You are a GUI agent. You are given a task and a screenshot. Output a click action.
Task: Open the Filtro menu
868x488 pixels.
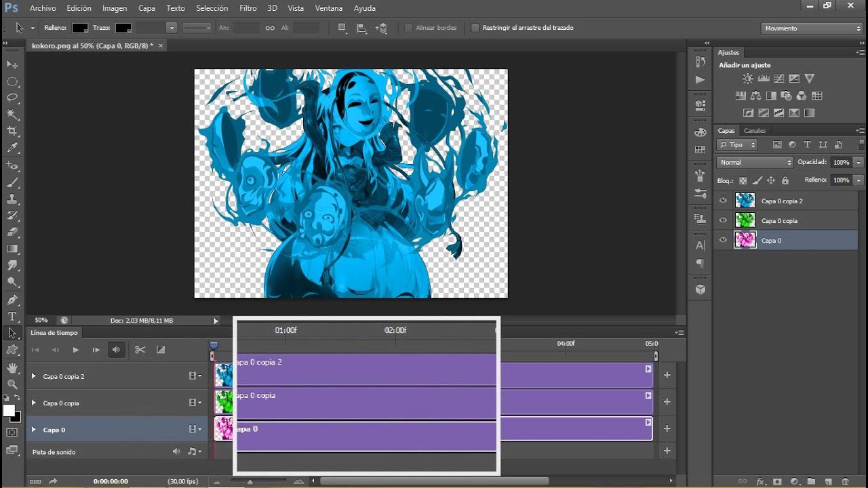pyautogui.click(x=248, y=8)
